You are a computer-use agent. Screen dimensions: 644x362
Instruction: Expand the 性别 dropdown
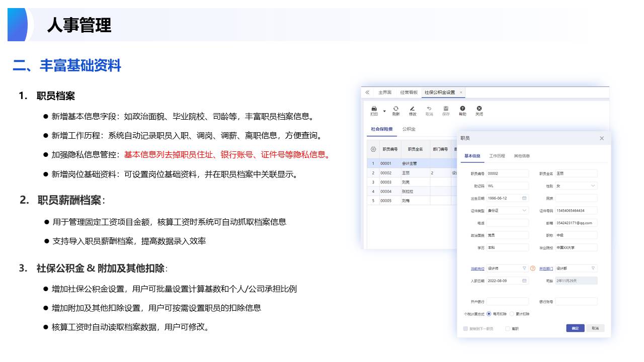[x=593, y=186]
